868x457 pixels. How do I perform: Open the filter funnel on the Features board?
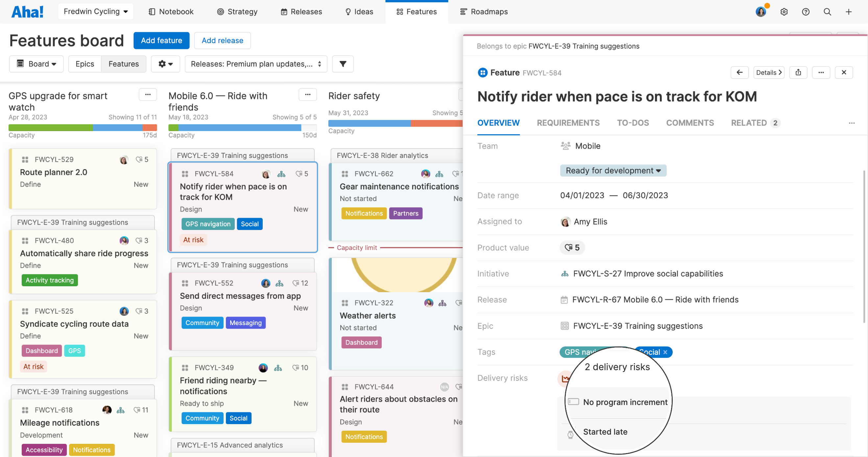[343, 64]
